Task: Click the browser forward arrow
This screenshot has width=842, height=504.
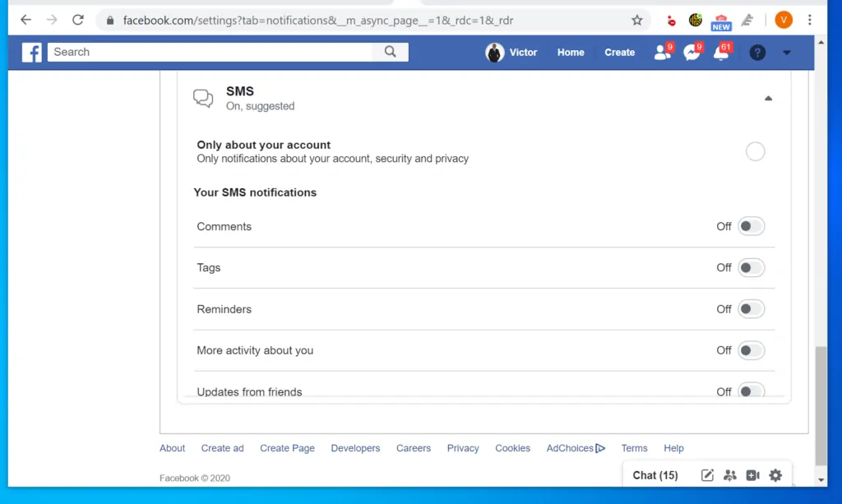Action: pyautogui.click(x=52, y=21)
